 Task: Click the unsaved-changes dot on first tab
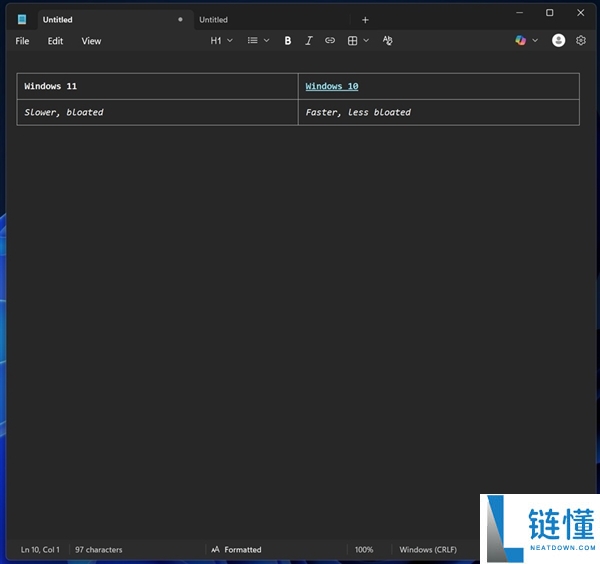(x=180, y=19)
